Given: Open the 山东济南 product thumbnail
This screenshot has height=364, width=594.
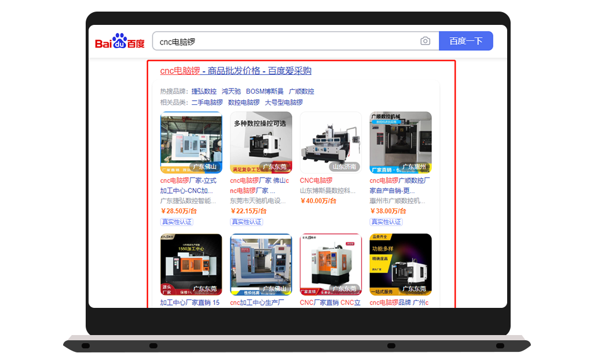Looking at the screenshot, I should (331, 142).
